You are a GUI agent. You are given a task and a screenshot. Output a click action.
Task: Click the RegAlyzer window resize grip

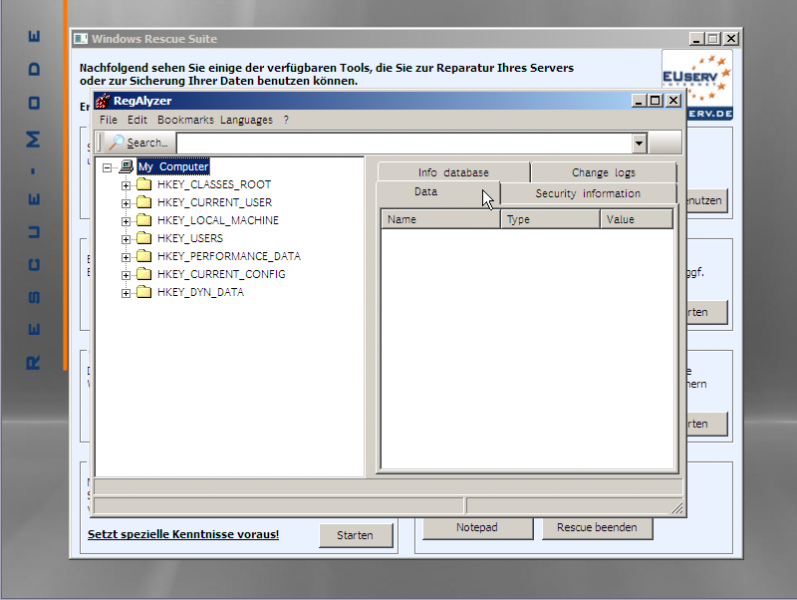click(677, 507)
